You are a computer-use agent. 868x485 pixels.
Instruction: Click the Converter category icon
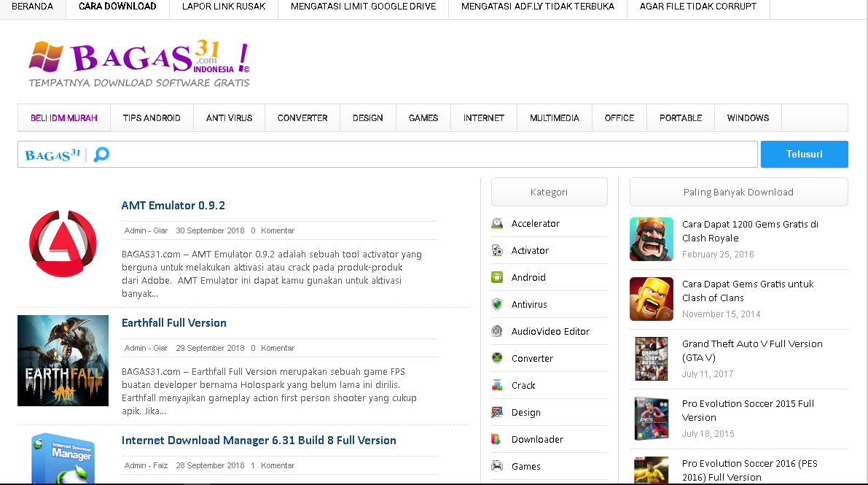tap(497, 358)
